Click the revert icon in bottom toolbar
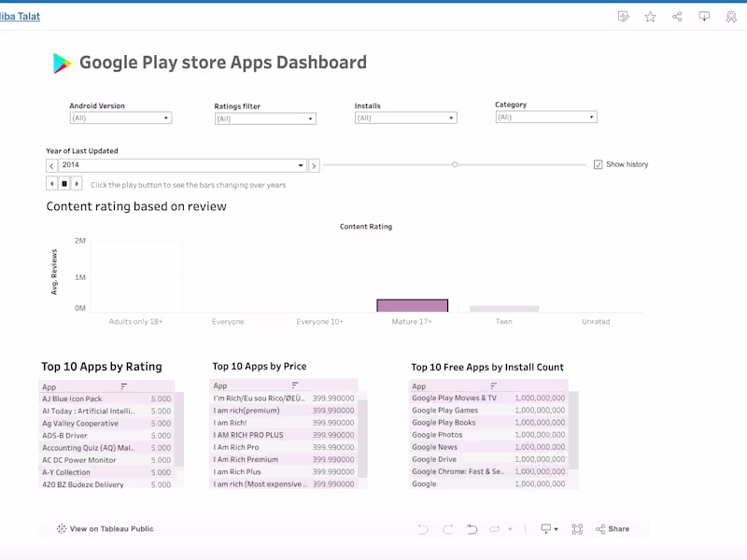Image resolution: width=747 pixels, height=560 pixels. coord(472,529)
